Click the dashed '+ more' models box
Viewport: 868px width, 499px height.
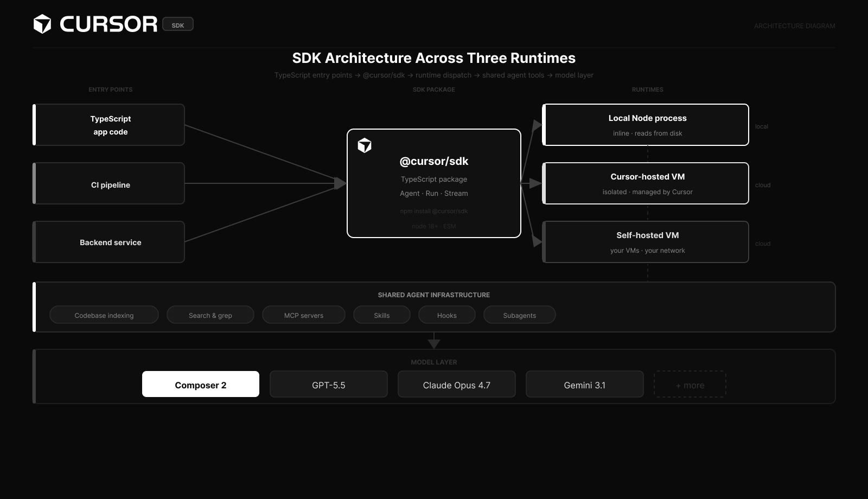click(x=690, y=384)
